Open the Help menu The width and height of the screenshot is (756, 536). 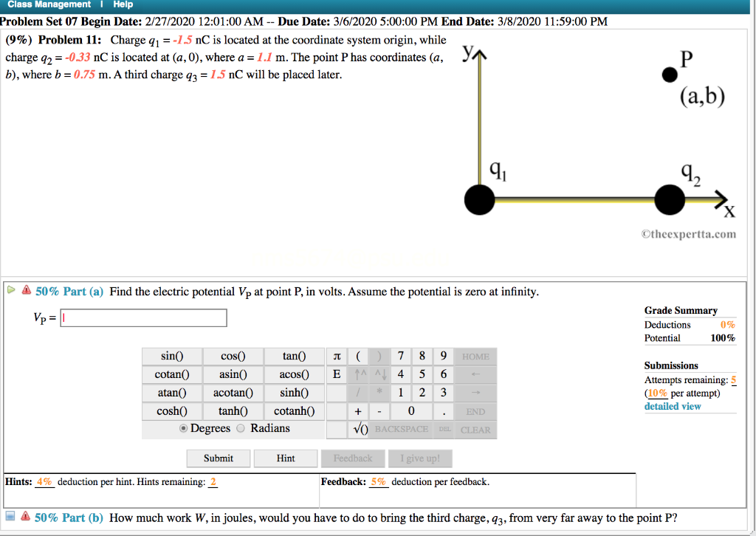pyautogui.click(x=123, y=4)
